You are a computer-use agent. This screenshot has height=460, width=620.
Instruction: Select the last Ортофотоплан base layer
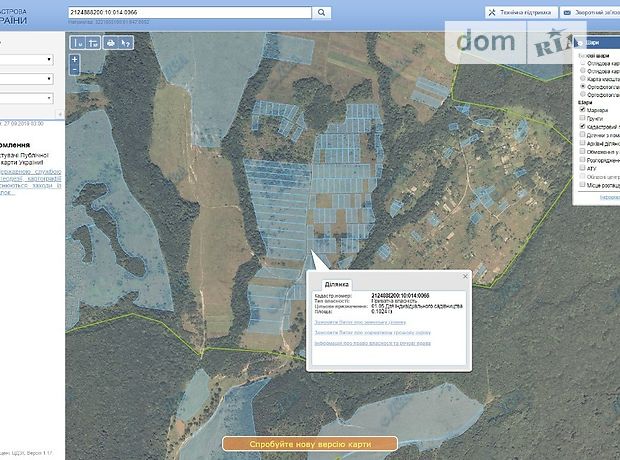(x=582, y=95)
